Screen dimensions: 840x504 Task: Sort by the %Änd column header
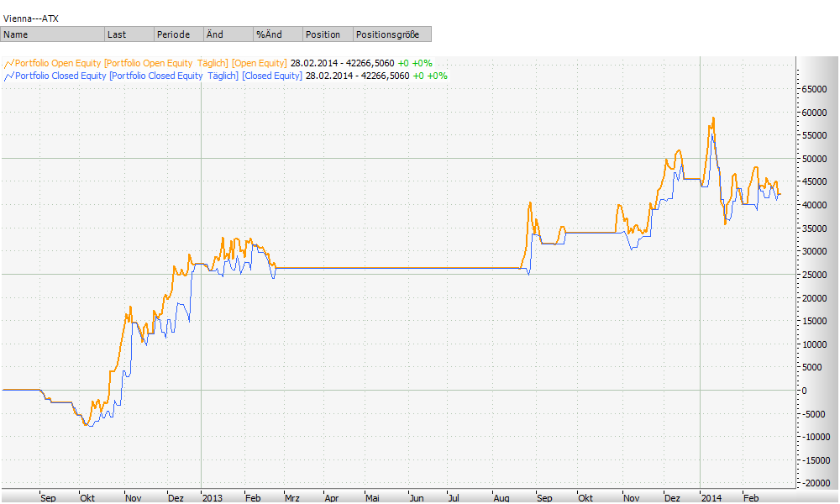tap(277, 34)
